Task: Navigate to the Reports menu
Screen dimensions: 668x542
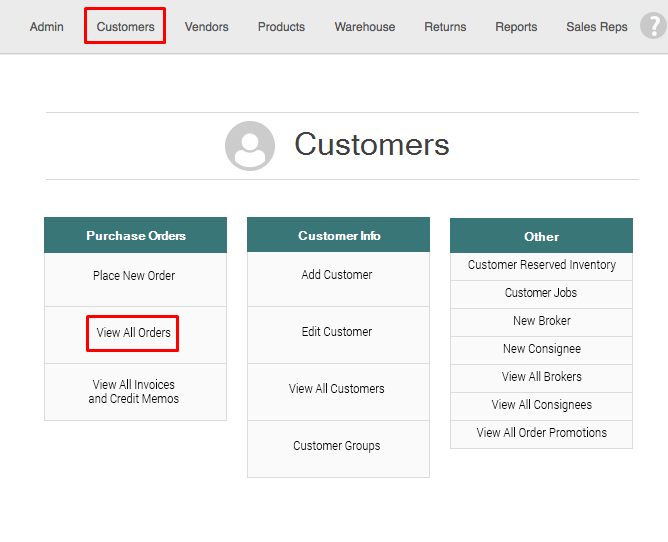Action: point(516,27)
